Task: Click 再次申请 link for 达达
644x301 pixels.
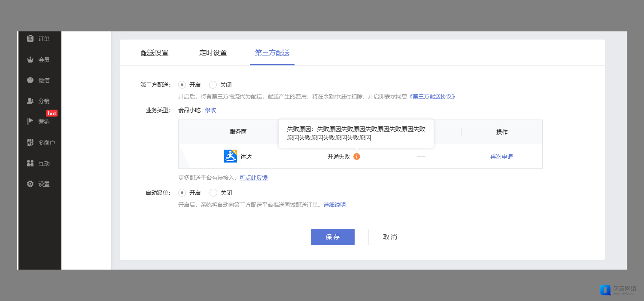Action: coord(501,157)
